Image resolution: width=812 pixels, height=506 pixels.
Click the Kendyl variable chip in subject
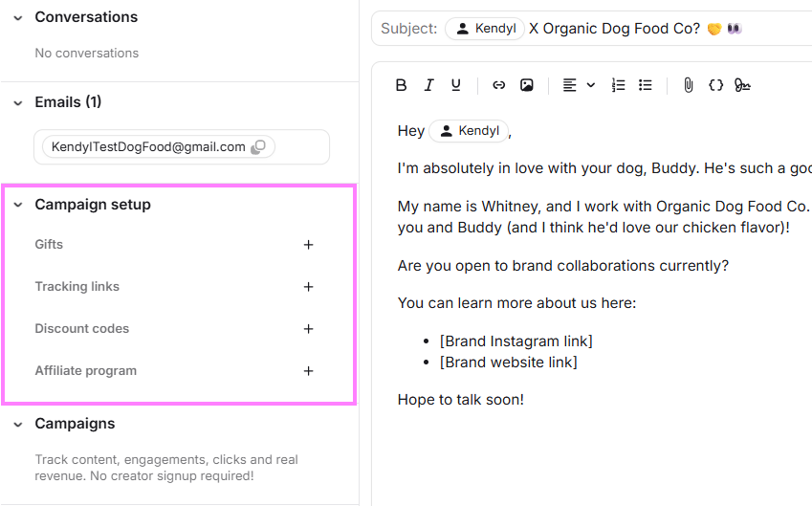pyautogui.click(x=485, y=29)
